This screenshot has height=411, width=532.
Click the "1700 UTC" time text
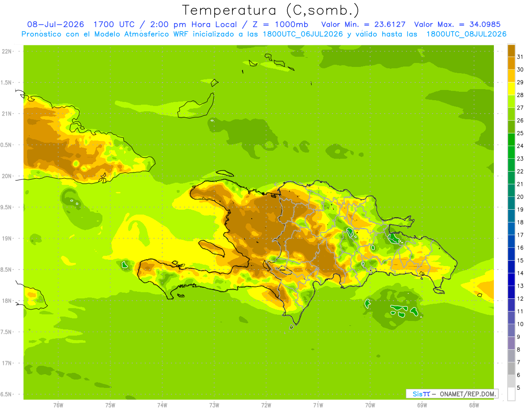point(114,24)
